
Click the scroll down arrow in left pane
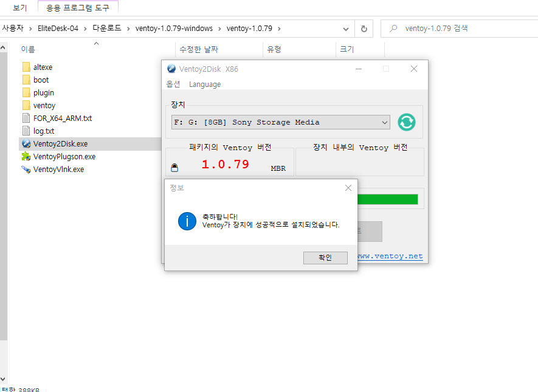tap(3, 379)
